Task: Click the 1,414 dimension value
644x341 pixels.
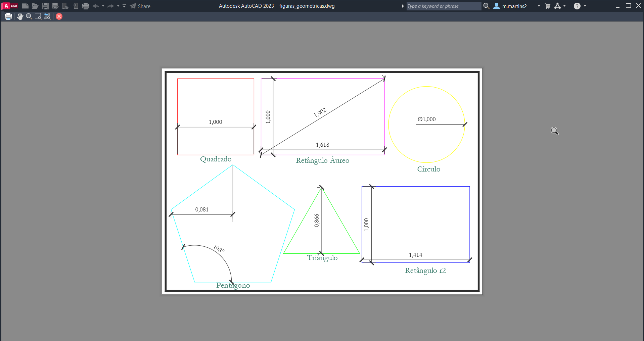Action: click(416, 255)
